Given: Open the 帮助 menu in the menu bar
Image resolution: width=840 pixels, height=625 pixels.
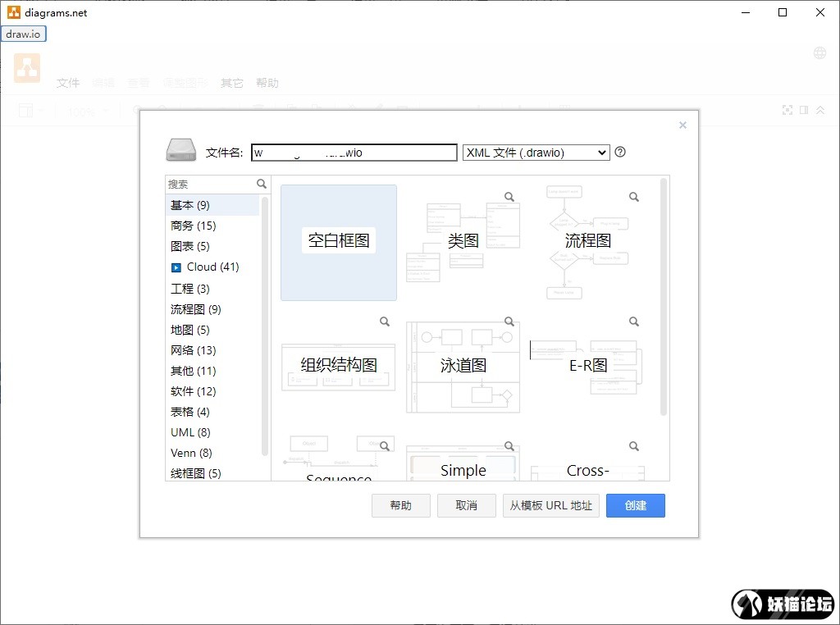Looking at the screenshot, I should coord(267,83).
